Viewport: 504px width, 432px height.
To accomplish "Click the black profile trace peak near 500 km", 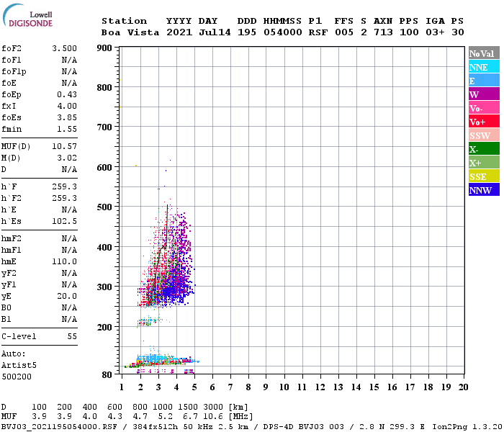I will click(x=168, y=206).
